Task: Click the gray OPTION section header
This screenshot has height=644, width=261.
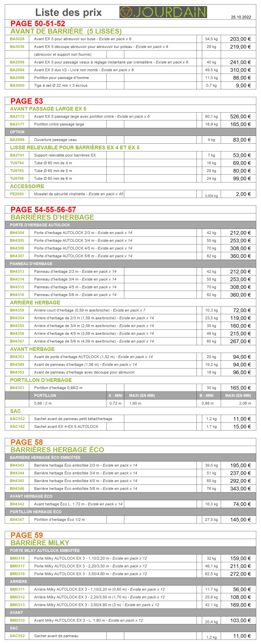Action: pyautogui.click(x=17, y=132)
